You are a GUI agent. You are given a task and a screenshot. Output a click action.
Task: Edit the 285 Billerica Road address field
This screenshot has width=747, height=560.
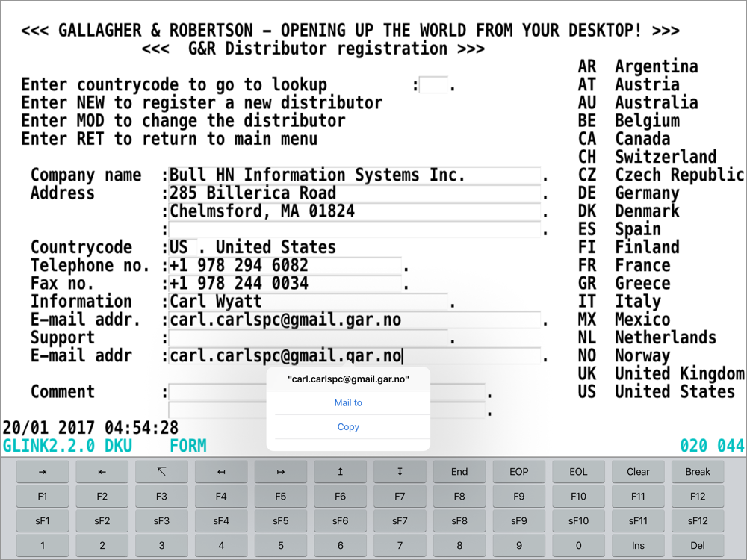(354, 193)
